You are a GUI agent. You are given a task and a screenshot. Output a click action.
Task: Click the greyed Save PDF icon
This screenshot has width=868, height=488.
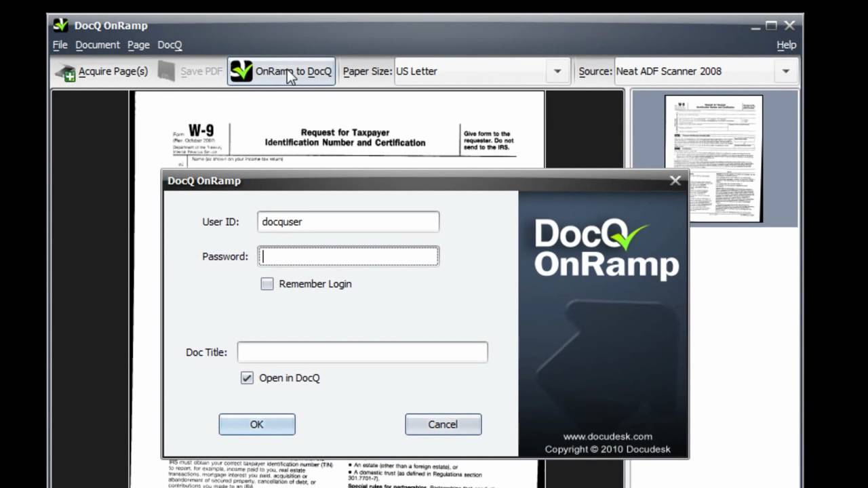point(166,71)
